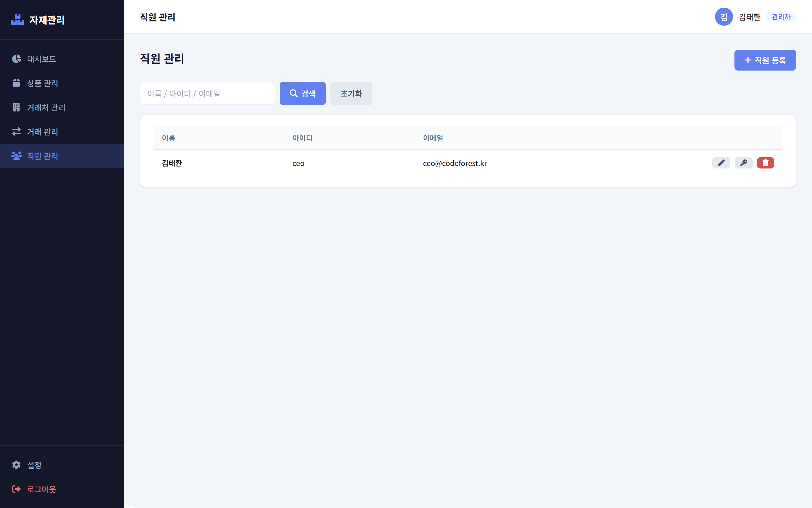Open 거래처 관리 in the sidebar
The width and height of the screenshot is (812, 508).
62,108
